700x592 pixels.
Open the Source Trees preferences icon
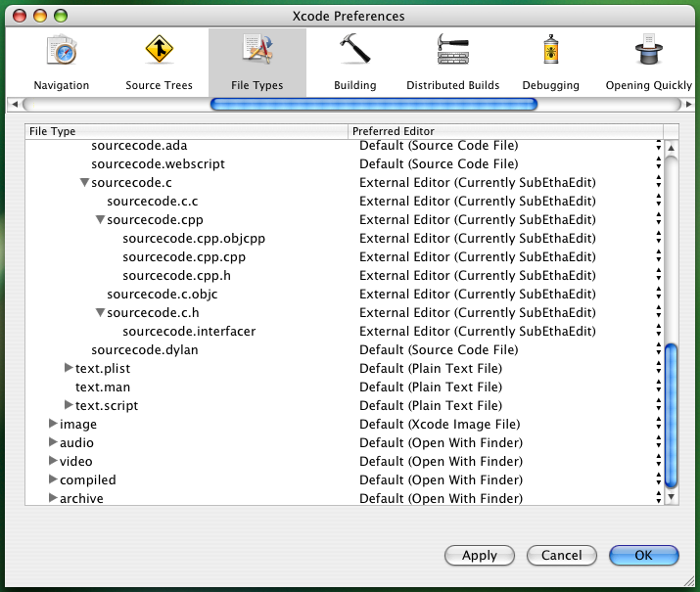pos(159,50)
